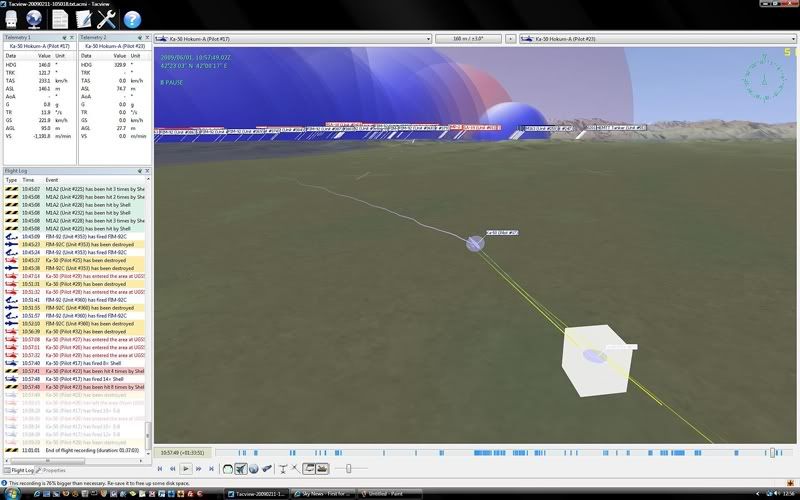Click the globe network icon in top toolbar
The height and width of the screenshot is (500, 800).
[35, 18]
